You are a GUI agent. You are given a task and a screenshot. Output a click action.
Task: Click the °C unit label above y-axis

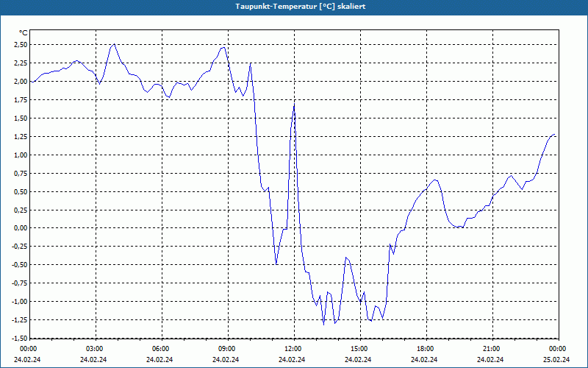point(23,33)
